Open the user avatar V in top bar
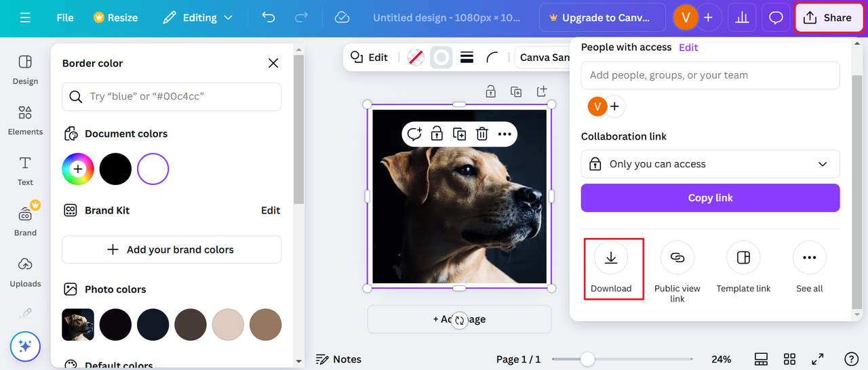This screenshot has width=868, height=370. [x=685, y=18]
